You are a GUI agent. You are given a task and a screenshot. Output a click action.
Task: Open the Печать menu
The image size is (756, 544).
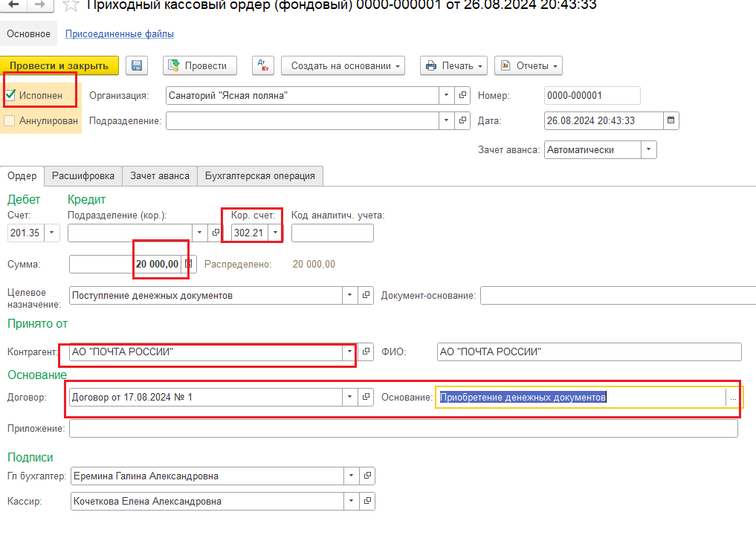pos(453,65)
